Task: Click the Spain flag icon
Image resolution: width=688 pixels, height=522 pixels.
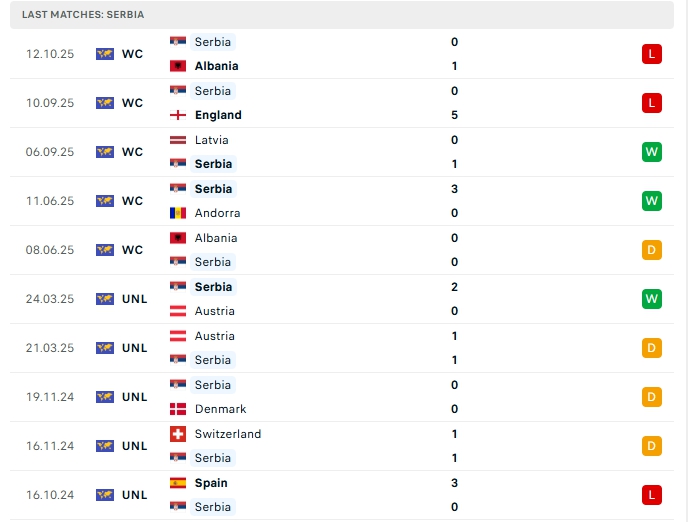Action: pos(178,483)
